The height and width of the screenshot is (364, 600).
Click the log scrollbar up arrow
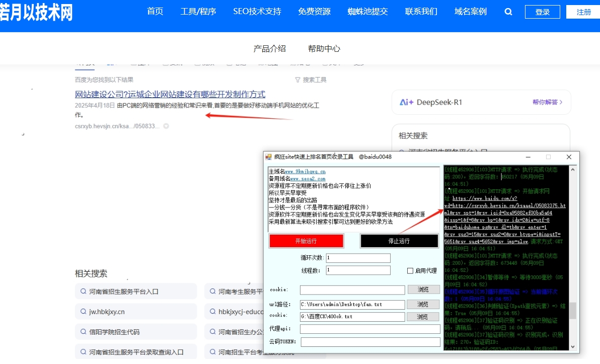573,169
